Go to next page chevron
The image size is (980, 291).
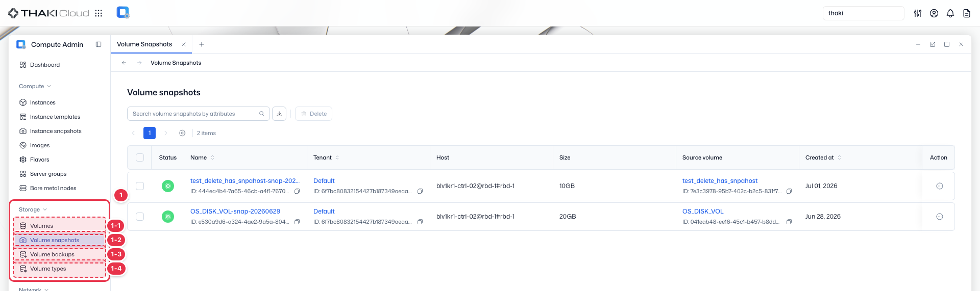(166, 133)
